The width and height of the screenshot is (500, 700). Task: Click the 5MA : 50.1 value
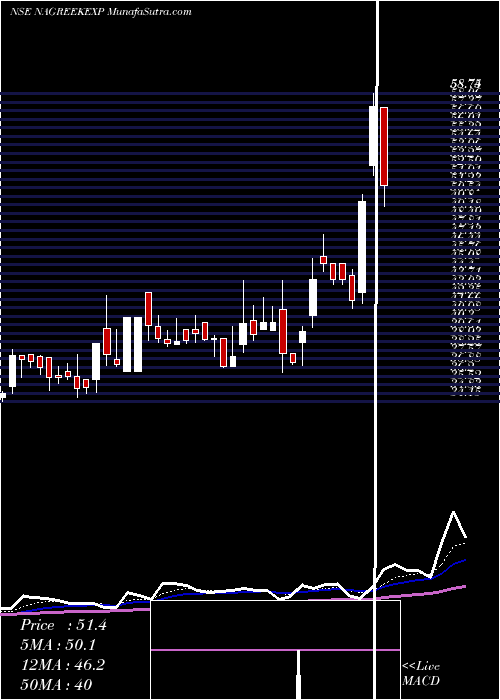point(58,645)
